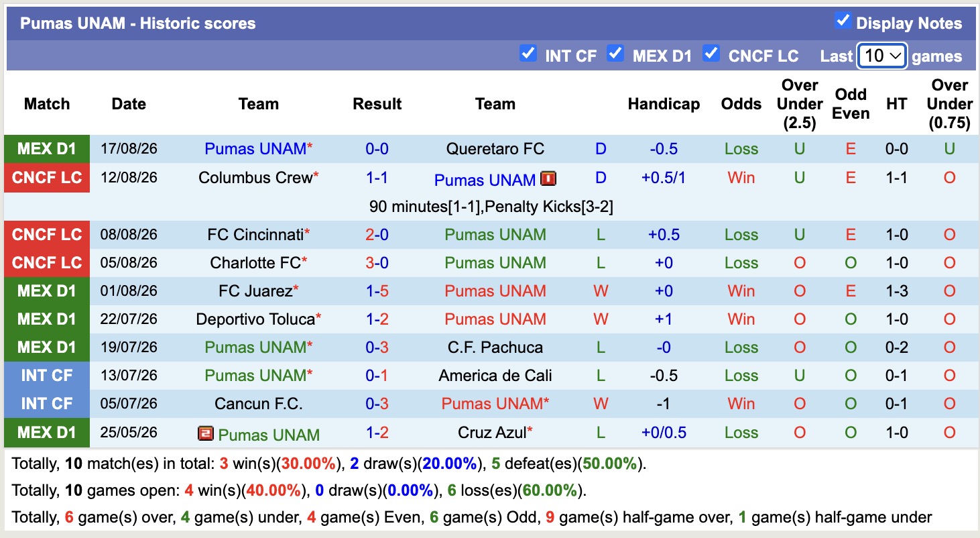Click the 1-1 result of Columbus Crew match
Viewport: 980px width, 538px height.
(377, 178)
